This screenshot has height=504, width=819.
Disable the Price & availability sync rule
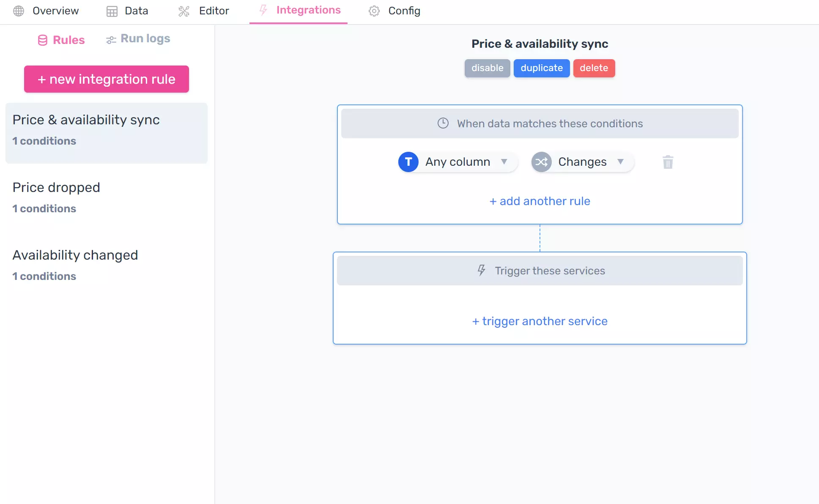(x=488, y=68)
